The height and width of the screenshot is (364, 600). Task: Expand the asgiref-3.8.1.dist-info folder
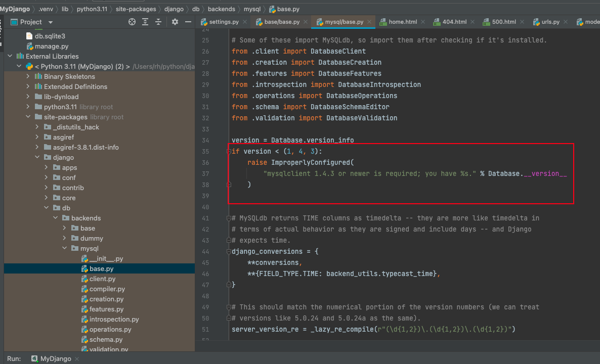37,147
